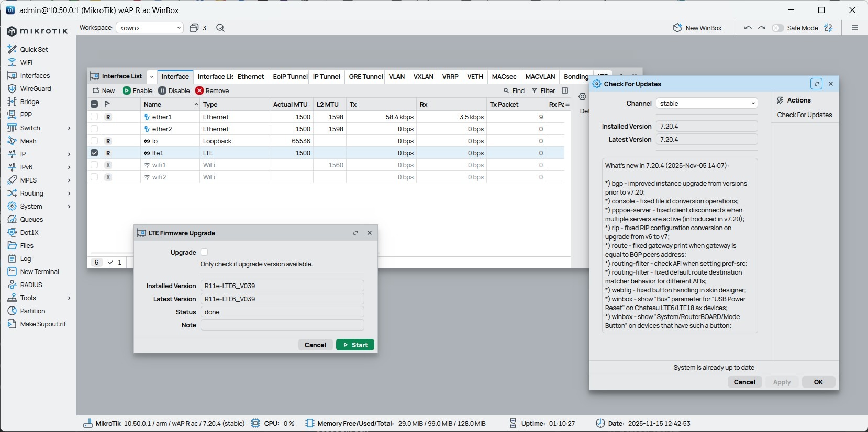
Task: Cancel the LTE Firmware Upgrade dialog
Action: (x=315, y=345)
